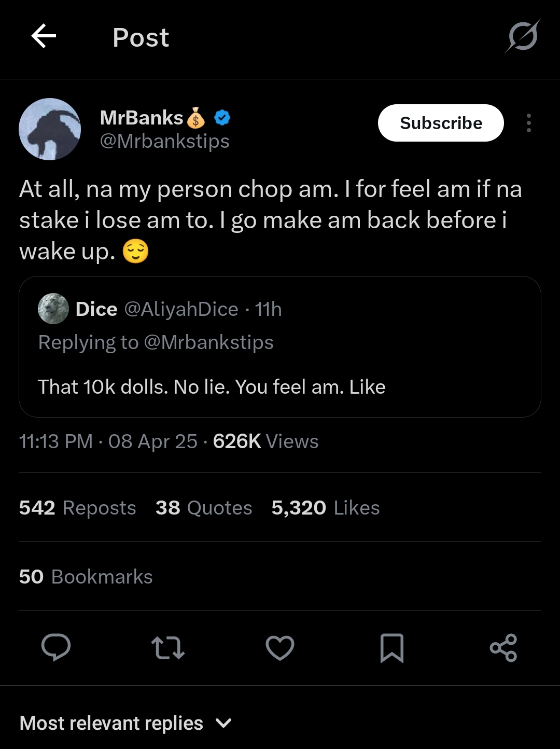Click the Subscribe button
This screenshot has width=560, height=749.
pyautogui.click(x=441, y=123)
